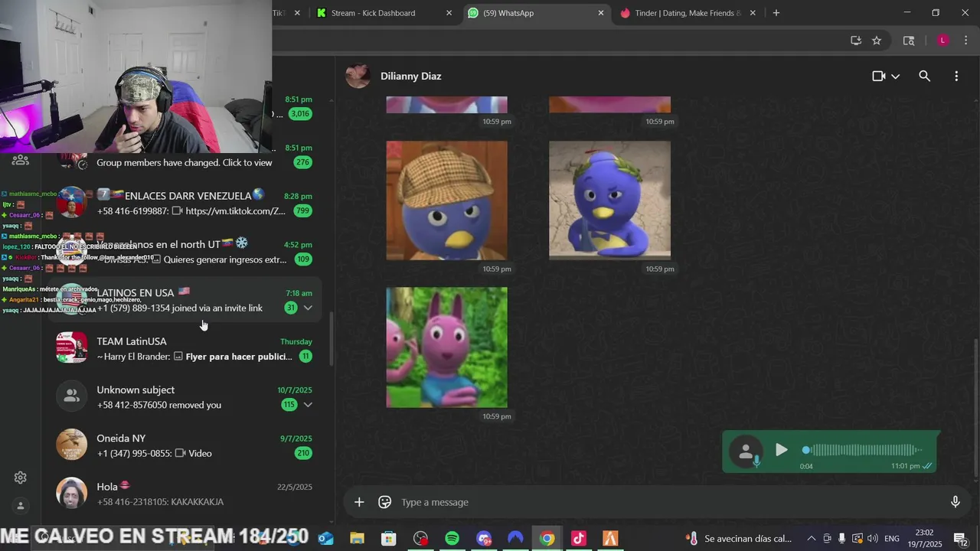Open the chat three-dot menu
The height and width of the screenshot is (551, 980).
(x=956, y=76)
